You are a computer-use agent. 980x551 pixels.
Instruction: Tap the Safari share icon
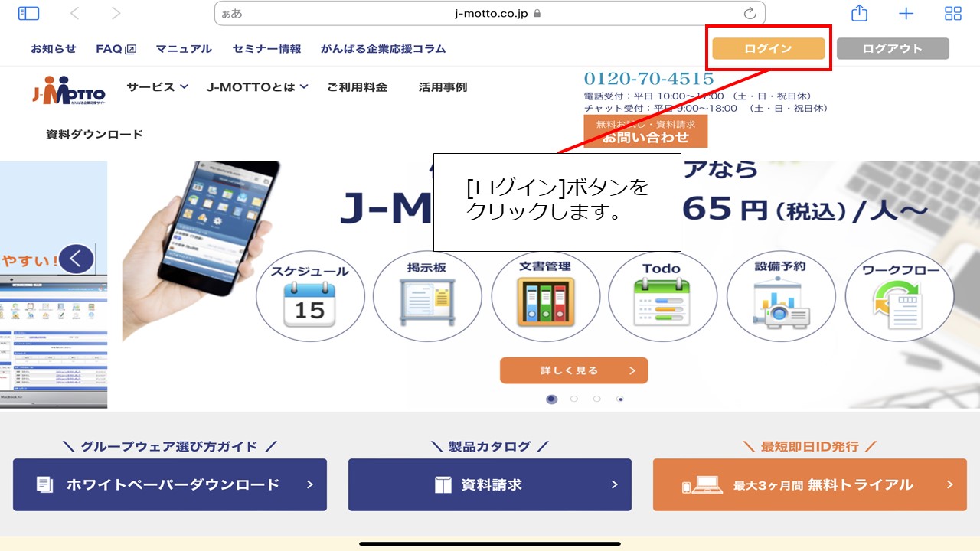[859, 13]
